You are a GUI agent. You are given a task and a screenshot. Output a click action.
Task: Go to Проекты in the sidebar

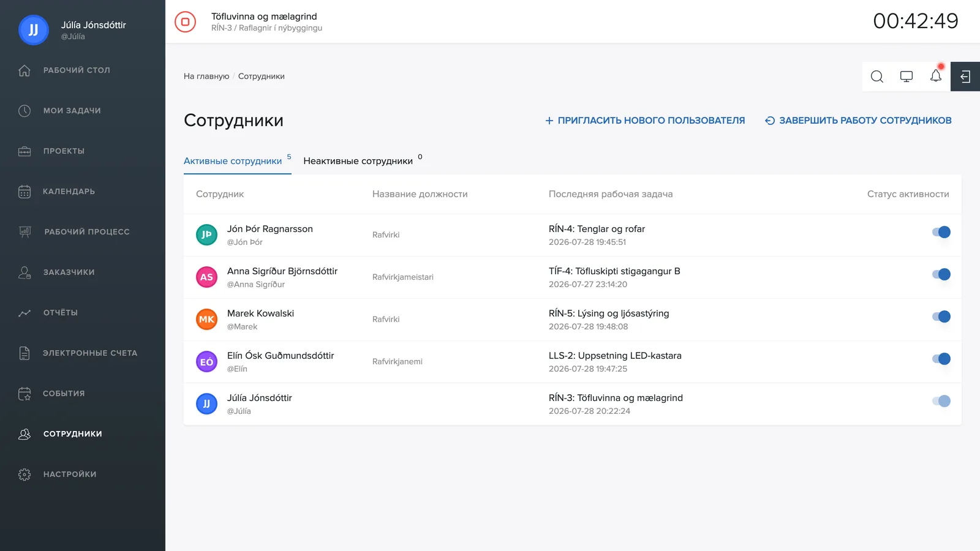[x=64, y=151]
